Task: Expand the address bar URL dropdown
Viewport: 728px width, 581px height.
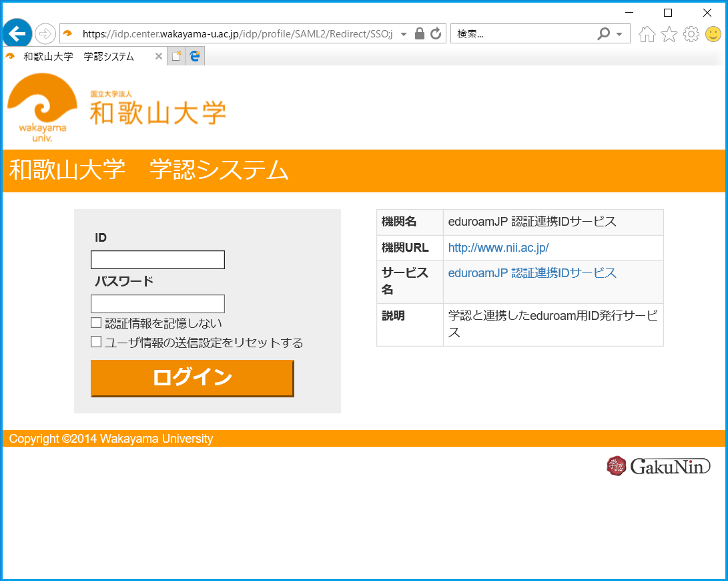Action: pos(404,34)
